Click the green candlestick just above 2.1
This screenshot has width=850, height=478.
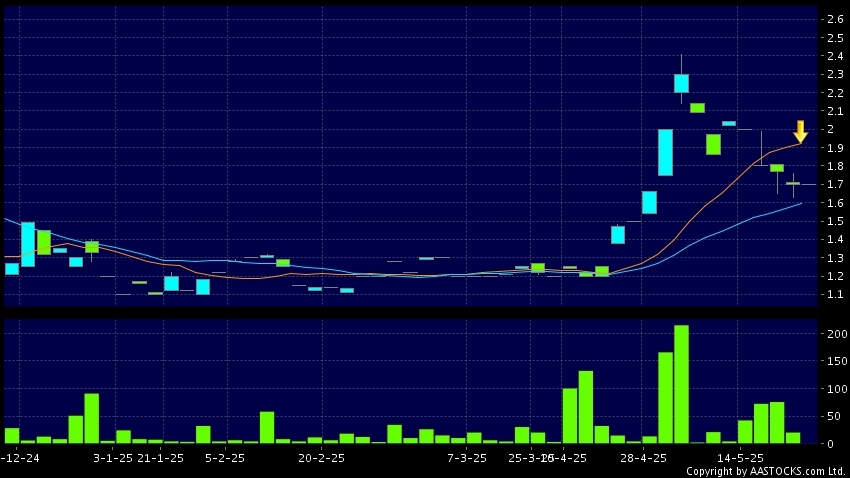(x=697, y=108)
